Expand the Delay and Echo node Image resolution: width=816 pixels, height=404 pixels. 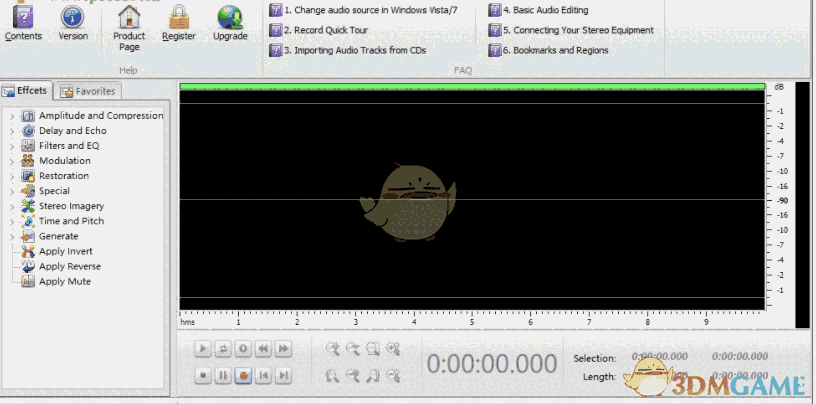click(12, 131)
